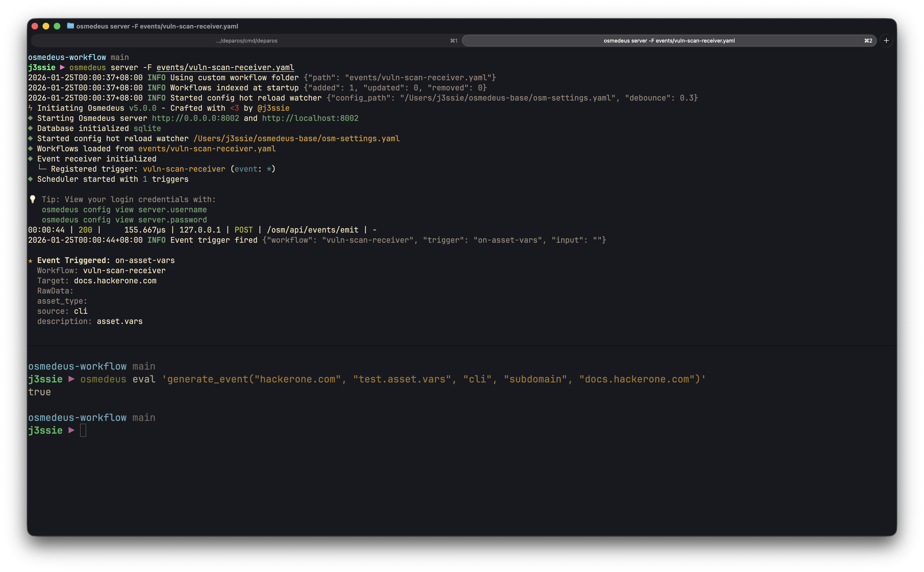Select the osmedeus server -F events/vuln-scan-receiver.yaml tab
The width and height of the screenshot is (924, 572).
pos(669,40)
